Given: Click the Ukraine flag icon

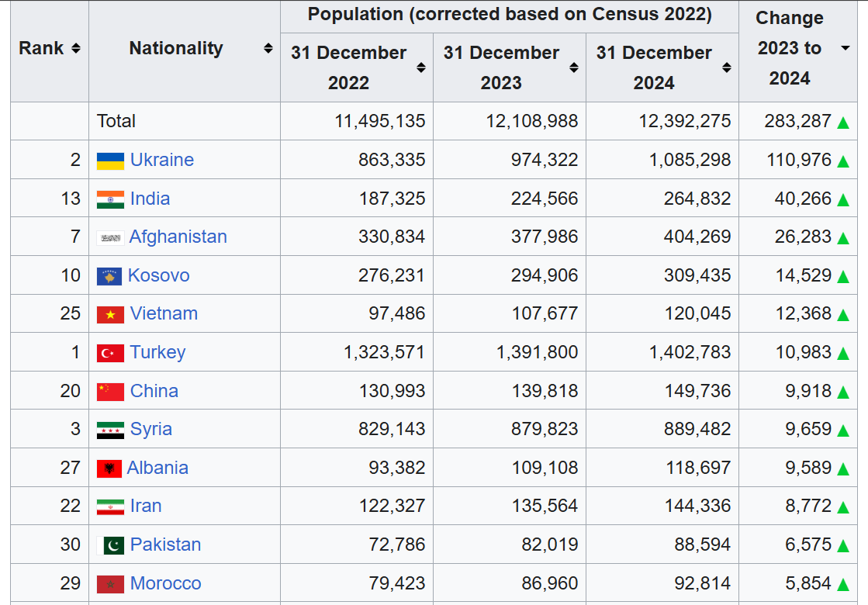Looking at the screenshot, I should (x=110, y=161).
